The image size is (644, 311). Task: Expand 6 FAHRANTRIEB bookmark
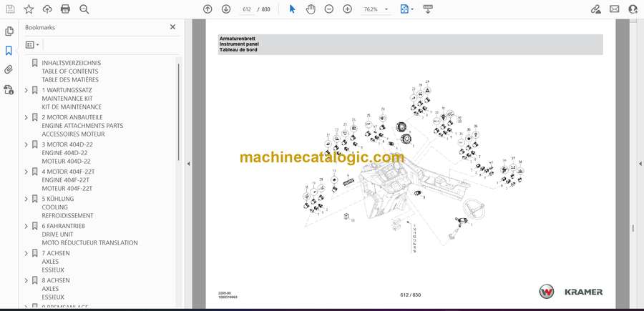26,226
